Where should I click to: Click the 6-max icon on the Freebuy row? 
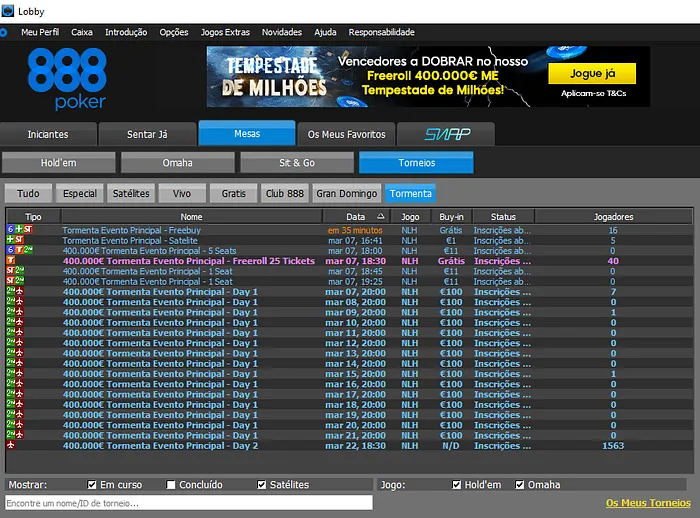click(10, 229)
